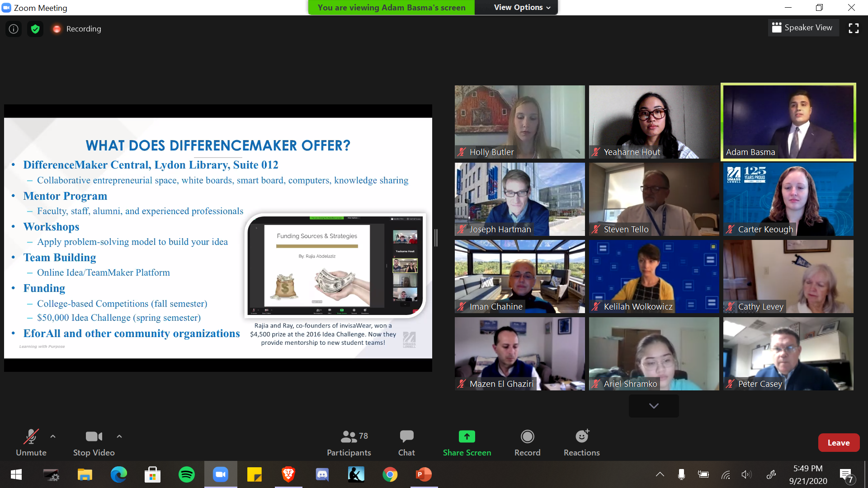Image resolution: width=868 pixels, height=488 pixels.
Task: Select Adam Basma's video tile
Action: [788, 122]
